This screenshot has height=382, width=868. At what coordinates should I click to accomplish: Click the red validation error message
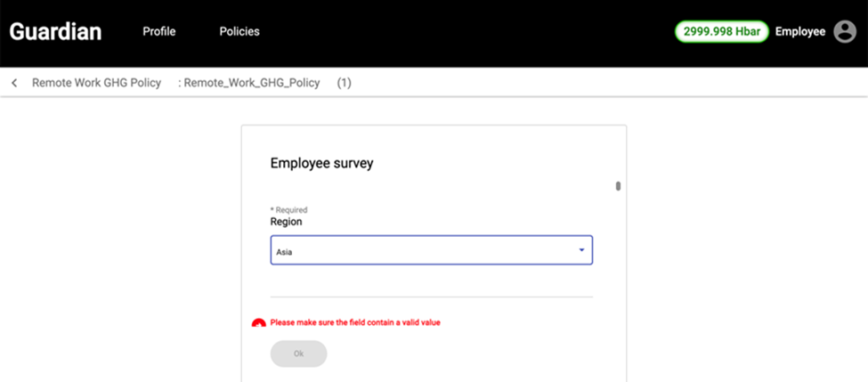[355, 322]
